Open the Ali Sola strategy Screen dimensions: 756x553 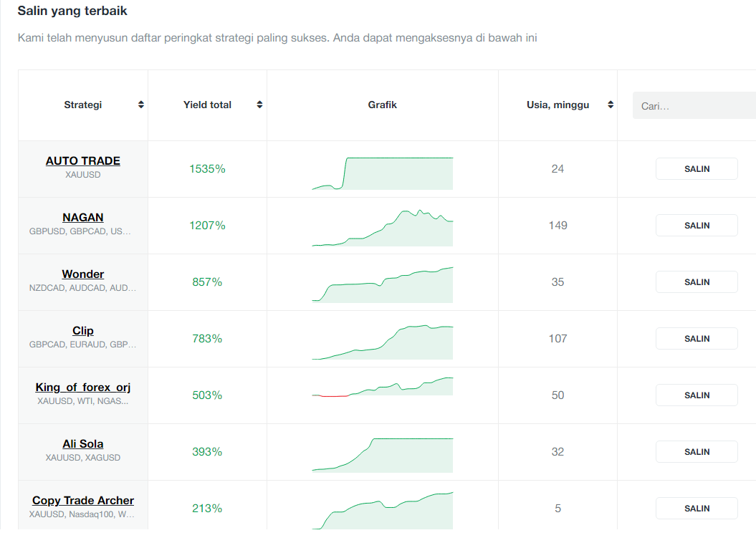click(83, 443)
